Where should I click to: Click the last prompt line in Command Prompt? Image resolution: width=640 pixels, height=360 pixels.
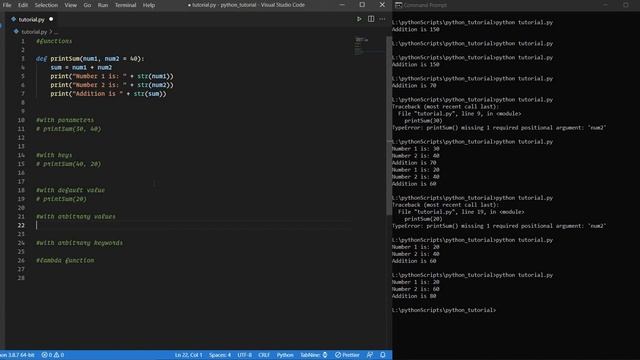[444, 310]
